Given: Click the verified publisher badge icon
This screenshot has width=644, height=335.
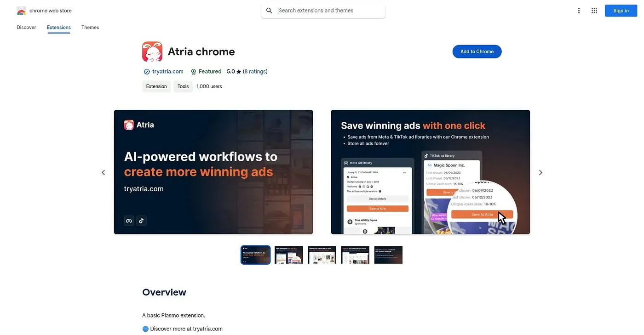Looking at the screenshot, I should (147, 72).
